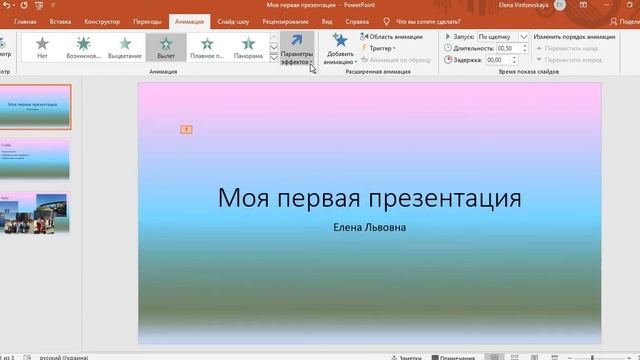The width and height of the screenshot is (640, 360).
Task: Open 'Параметры эффектов' effect options
Action: tap(297, 49)
